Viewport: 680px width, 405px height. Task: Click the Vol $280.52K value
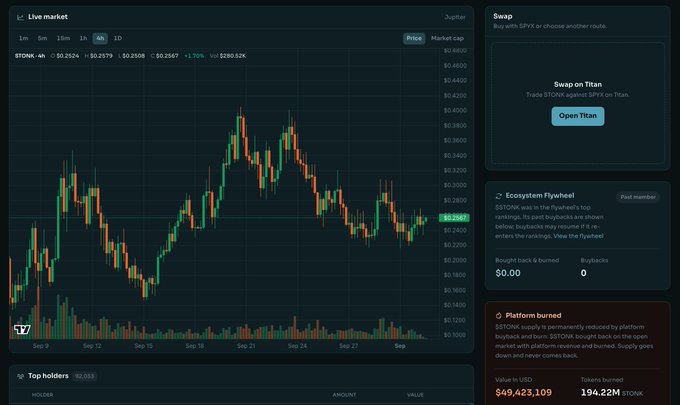tap(228, 56)
